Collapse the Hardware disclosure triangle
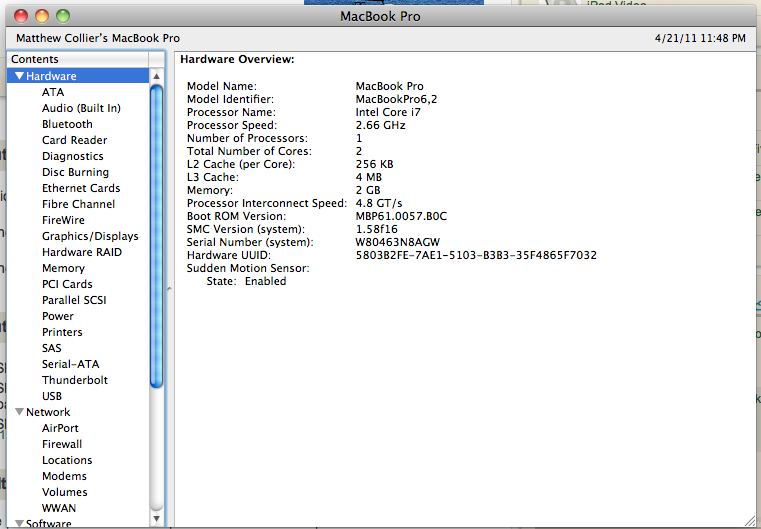This screenshot has height=529, width=761. click(x=19, y=76)
